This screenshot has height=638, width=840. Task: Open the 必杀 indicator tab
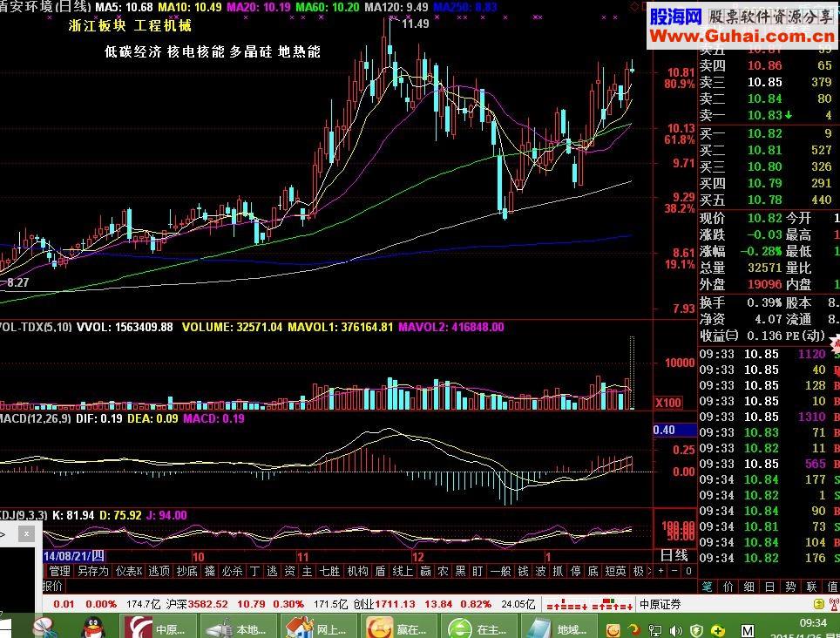[x=232, y=571]
